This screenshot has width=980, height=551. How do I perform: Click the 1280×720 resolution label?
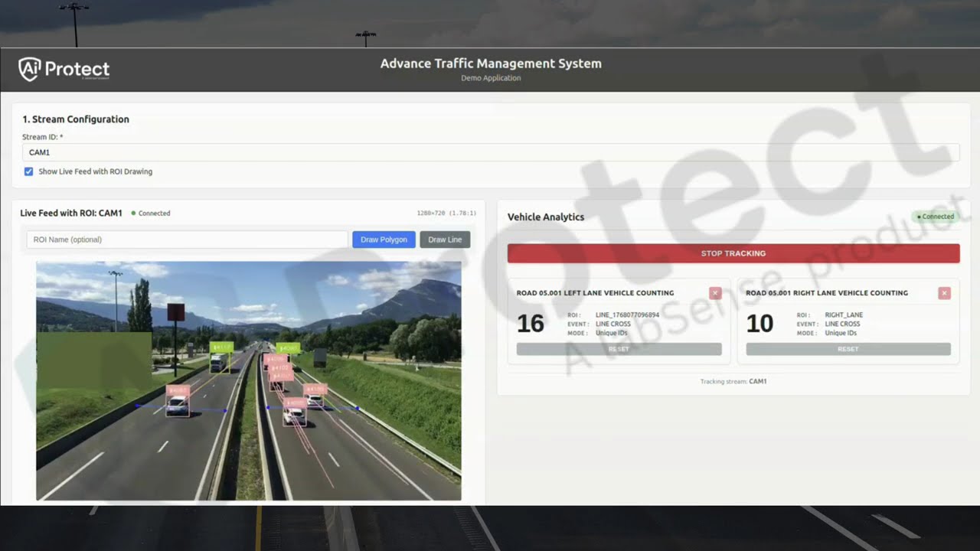point(446,214)
